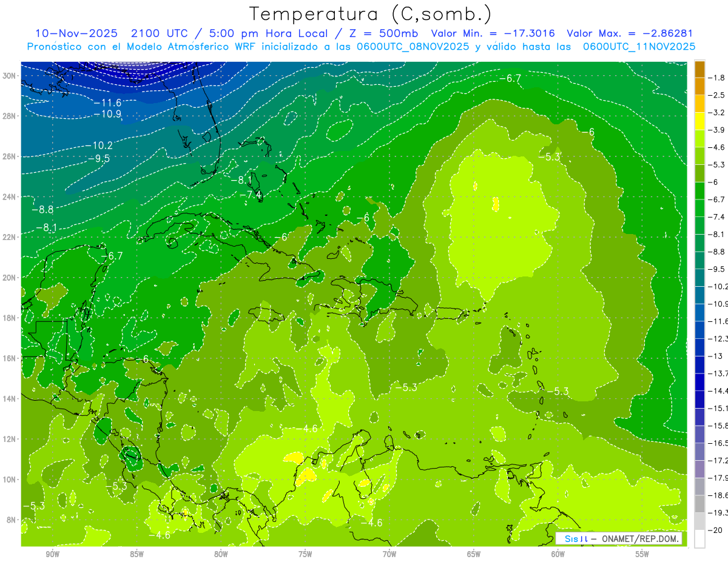728x562 pixels.
Task: Click the -10.9 contour label on the map
Action: [x=108, y=114]
